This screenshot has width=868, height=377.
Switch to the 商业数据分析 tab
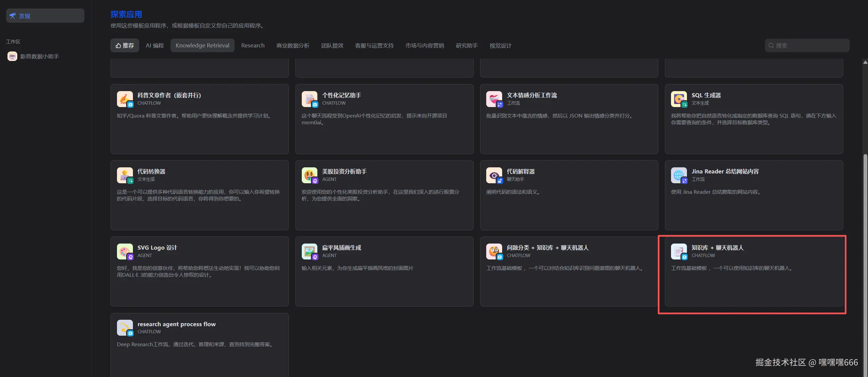293,45
